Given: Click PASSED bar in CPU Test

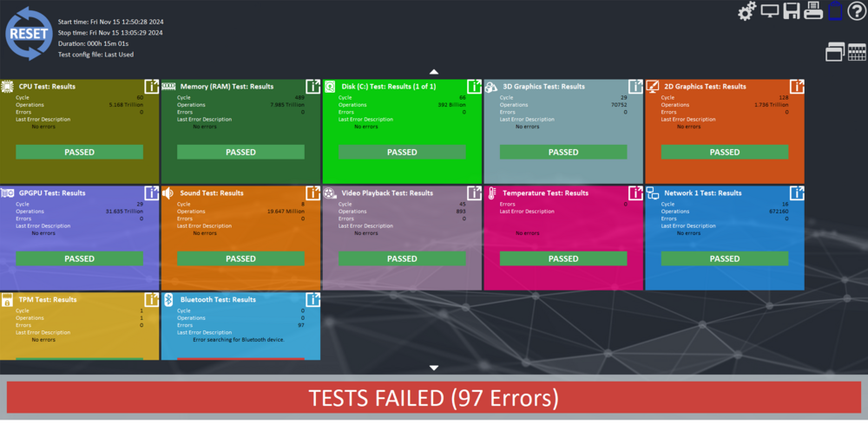Looking at the screenshot, I should pyautogui.click(x=80, y=152).
